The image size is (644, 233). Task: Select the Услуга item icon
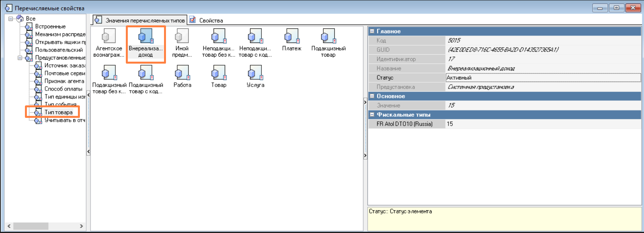coord(255,73)
